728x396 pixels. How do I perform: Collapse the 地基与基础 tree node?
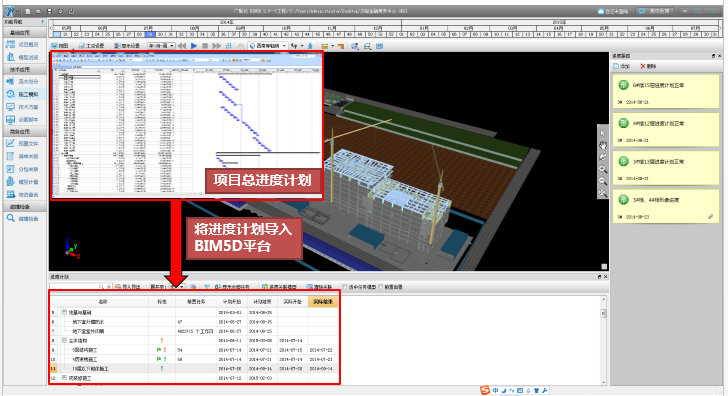point(65,312)
